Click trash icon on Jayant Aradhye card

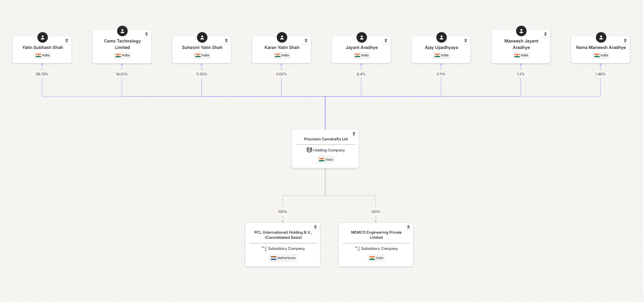click(386, 41)
